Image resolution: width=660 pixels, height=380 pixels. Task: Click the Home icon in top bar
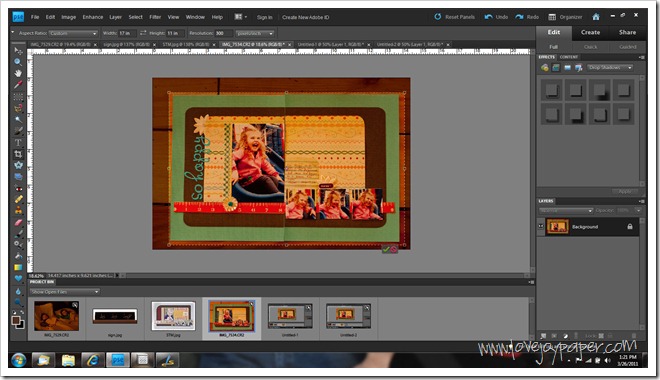tap(596, 17)
